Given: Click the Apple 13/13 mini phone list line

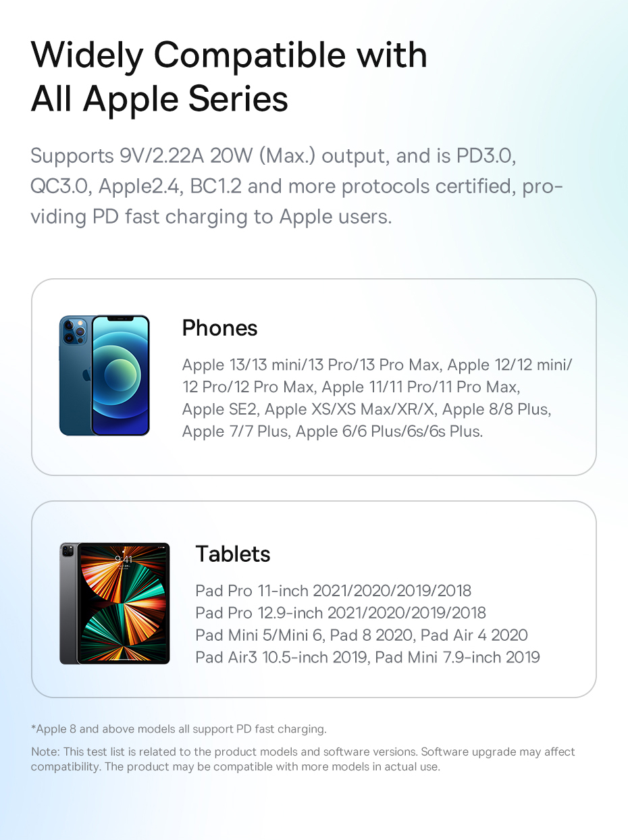Looking at the screenshot, I should click(x=377, y=365).
